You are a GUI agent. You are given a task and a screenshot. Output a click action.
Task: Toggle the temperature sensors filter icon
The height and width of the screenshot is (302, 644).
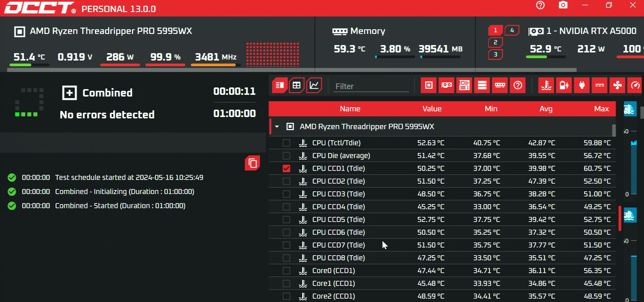coord(546,85)
